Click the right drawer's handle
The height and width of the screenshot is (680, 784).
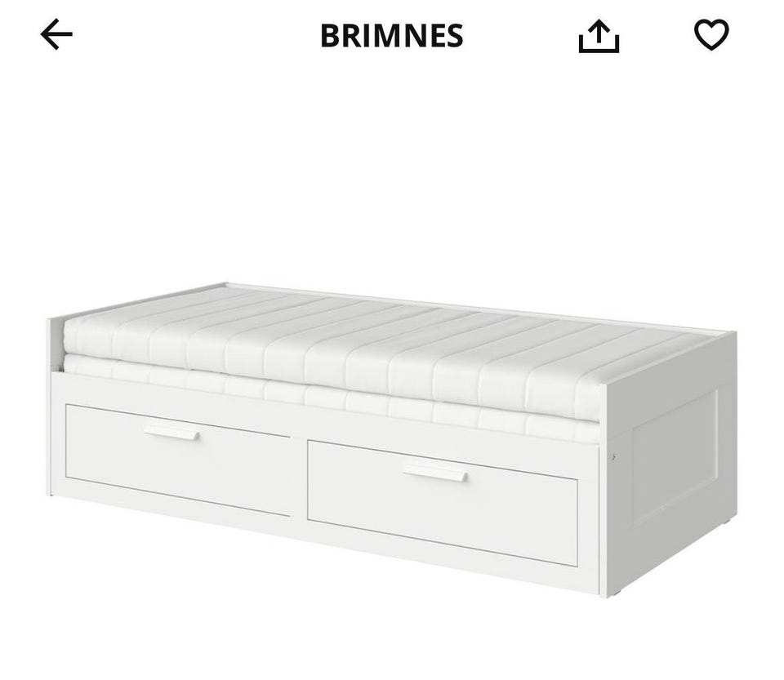[x=435, y=473]
